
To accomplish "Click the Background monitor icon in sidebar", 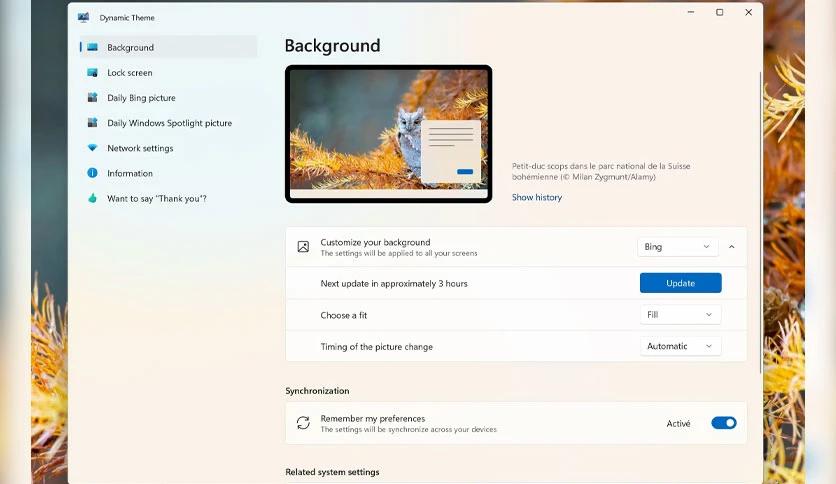I will click(x=92, y=47).
